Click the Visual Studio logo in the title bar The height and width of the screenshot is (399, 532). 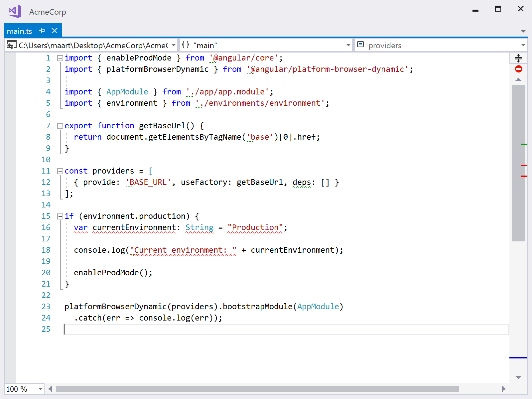coord(14,11)
